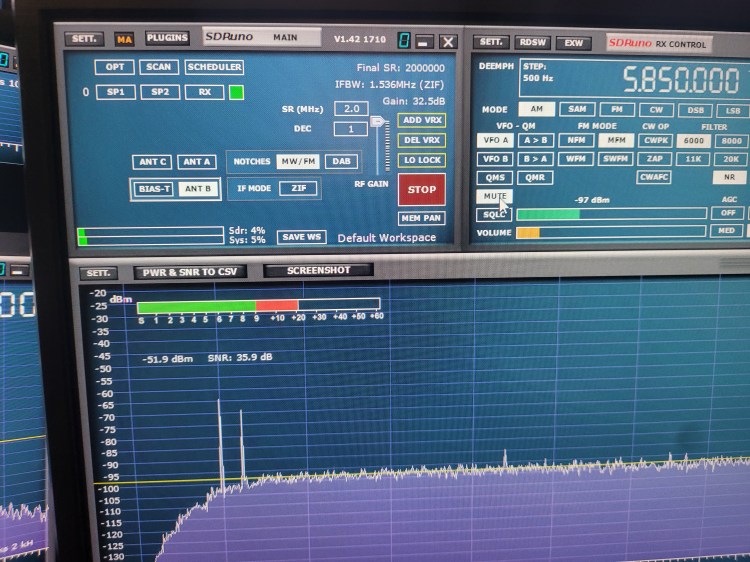Select WFM FM mode
Viewport: 750px width, 562px height.
[576, 159]
